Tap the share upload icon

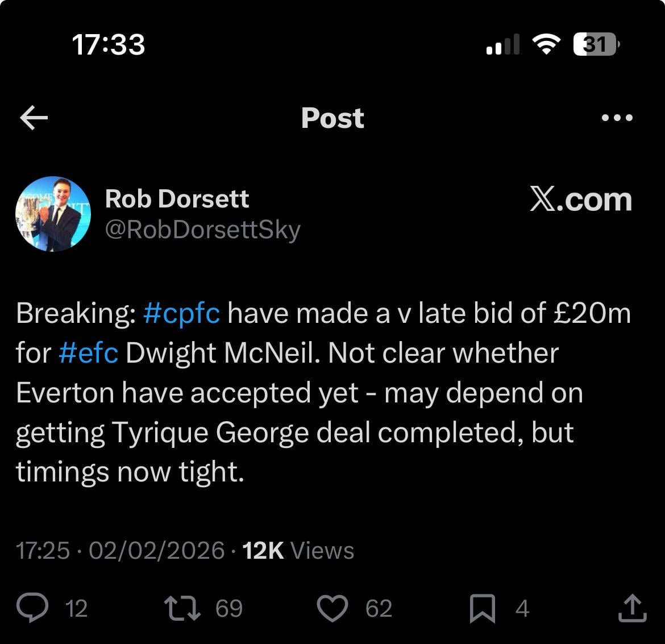[x=632, y=608]
